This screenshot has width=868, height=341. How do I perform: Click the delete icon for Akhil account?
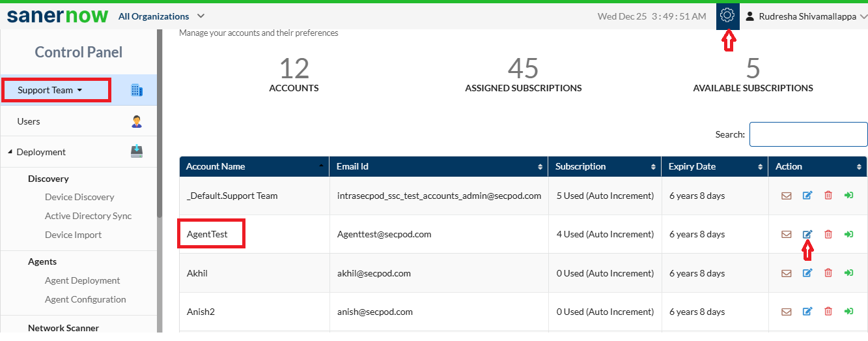[828, 273]
